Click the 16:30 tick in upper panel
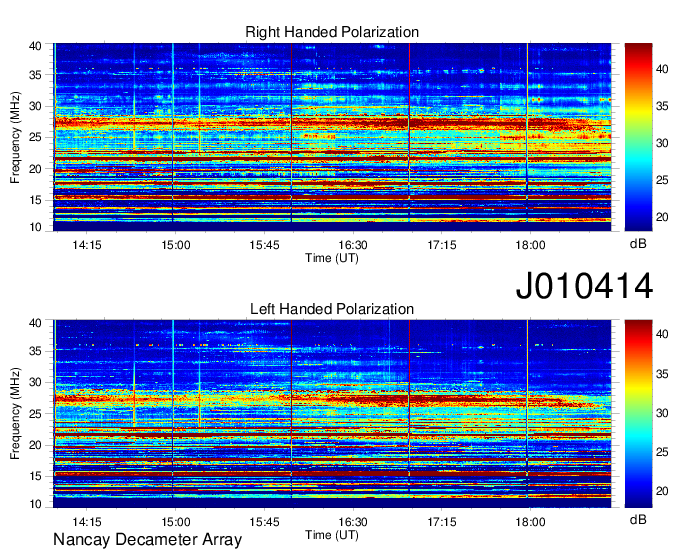 (353, 245)
